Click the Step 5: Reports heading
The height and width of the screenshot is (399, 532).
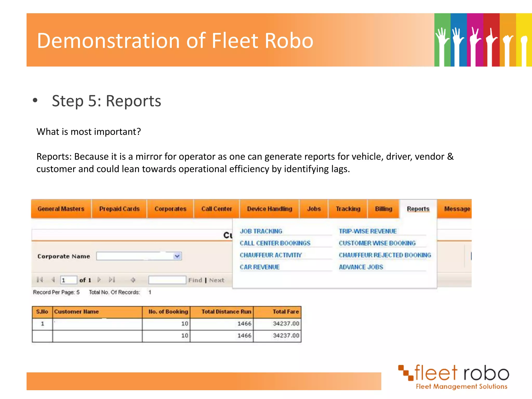click(107, 101)
